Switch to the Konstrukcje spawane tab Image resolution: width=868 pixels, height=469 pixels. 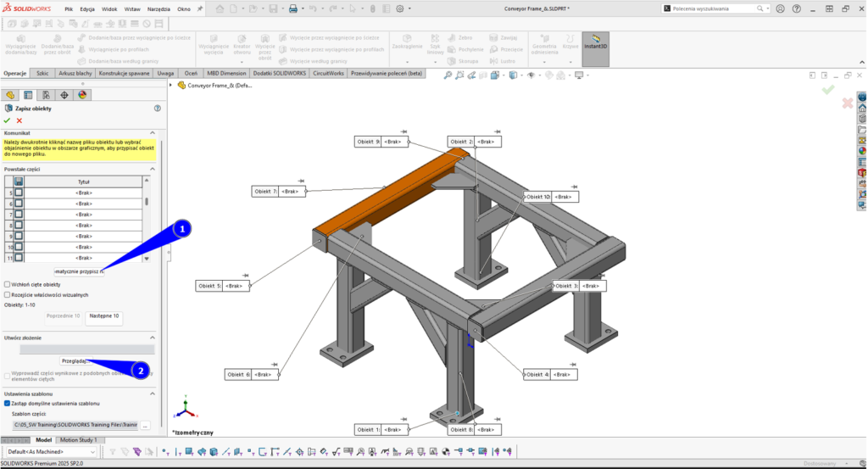[x=125, y=74]
